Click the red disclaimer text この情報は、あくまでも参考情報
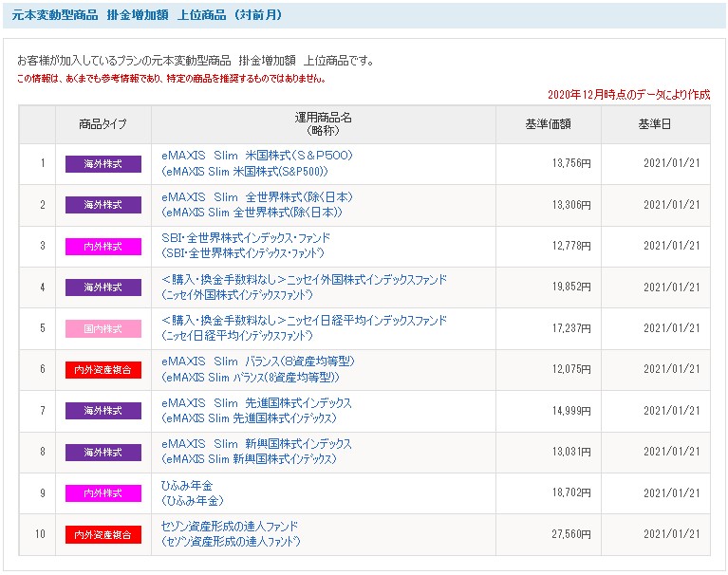The width and height of the screenshot is (728, 575). pos(171,79)
